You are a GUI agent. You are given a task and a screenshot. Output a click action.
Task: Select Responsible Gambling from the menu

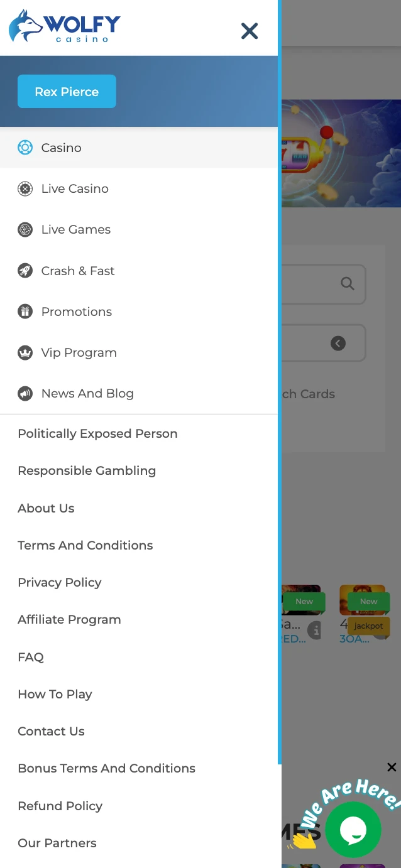click(x=87, y=470)
